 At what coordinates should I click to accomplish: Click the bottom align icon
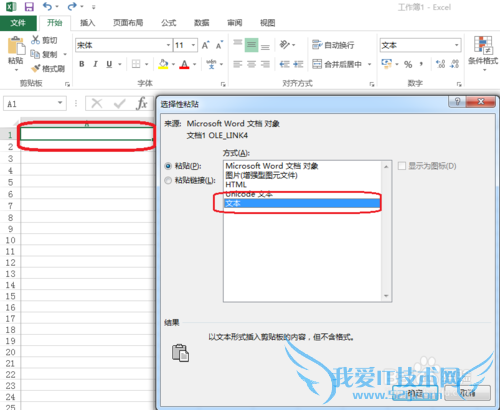pyautogui.click(x=265, y=46)
